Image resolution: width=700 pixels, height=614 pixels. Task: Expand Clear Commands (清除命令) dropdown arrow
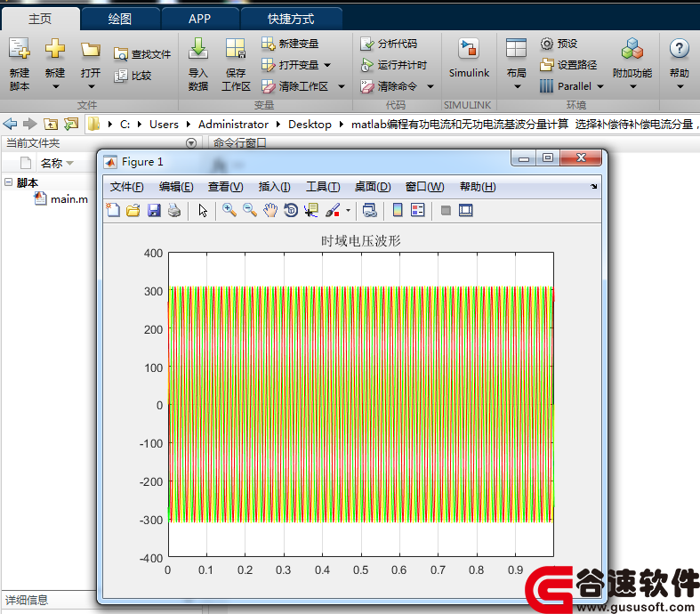tap(430, 86)
